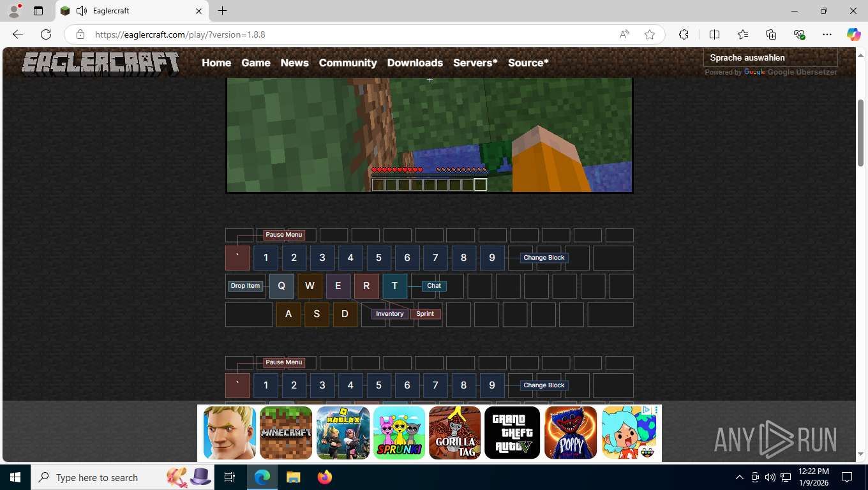Click the backtick key in first keyboard
Viewport: 868px width, 490px height.
click(x=237, y=258)
